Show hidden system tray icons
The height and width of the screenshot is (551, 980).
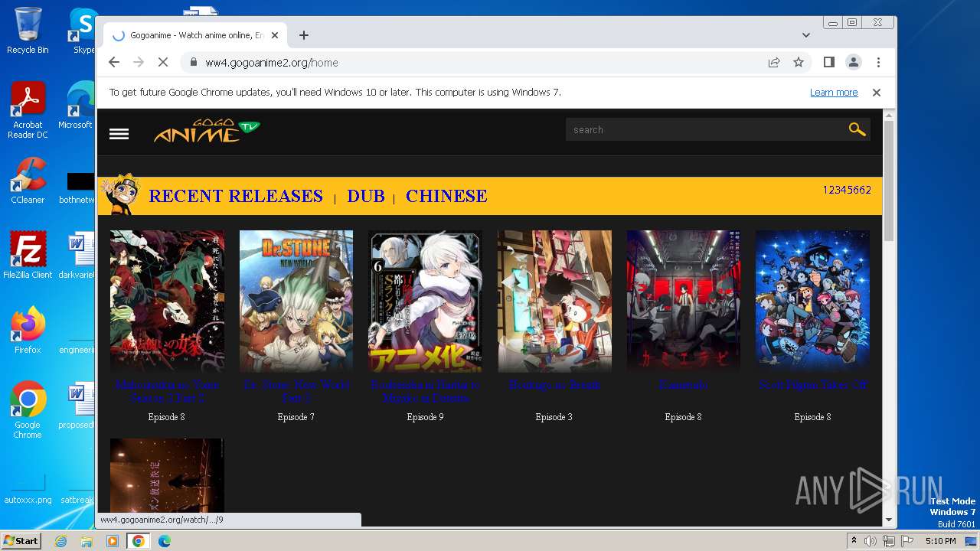[x=854, y=541]
